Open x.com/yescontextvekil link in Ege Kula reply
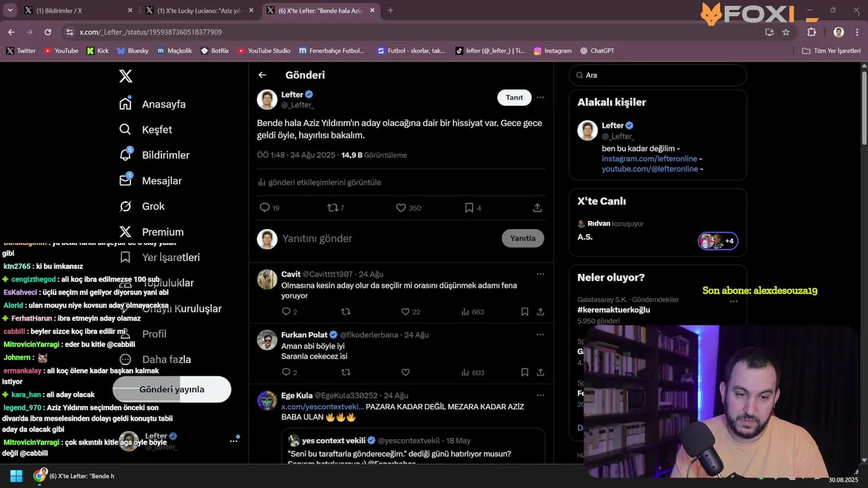Screen dimensions: 868x488 (323, 407)
